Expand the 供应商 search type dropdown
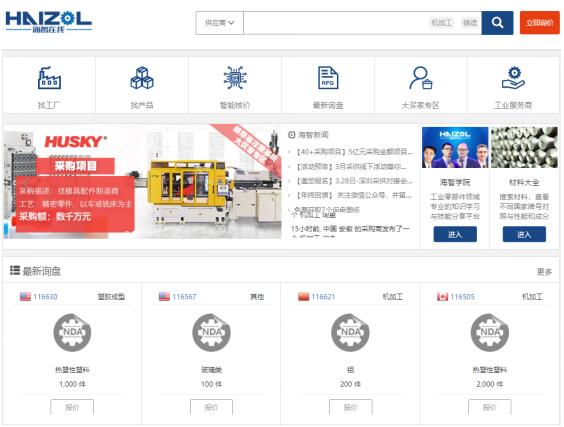Image resolution: width=564 pixels, height=427 pixels. pyautogui.click(x=219, y=23)
